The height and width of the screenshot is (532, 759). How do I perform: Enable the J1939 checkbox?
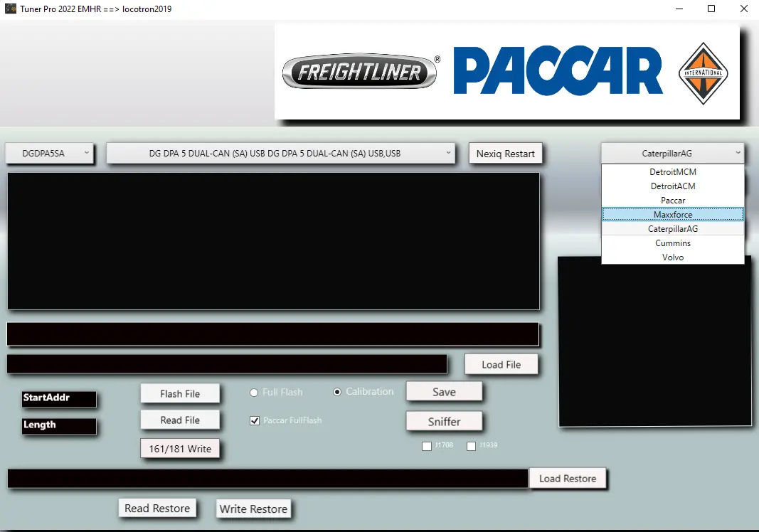point(471,446)
